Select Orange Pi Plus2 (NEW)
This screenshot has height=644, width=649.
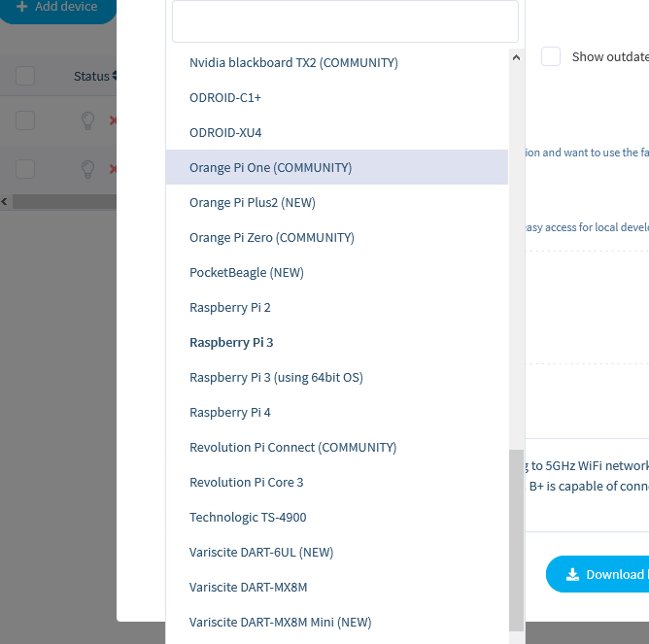point(337,202)
